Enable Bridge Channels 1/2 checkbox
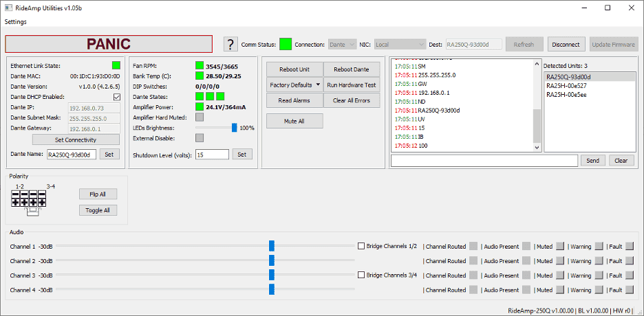This screenshot has width=644, height=316. [x=361, y=246]
